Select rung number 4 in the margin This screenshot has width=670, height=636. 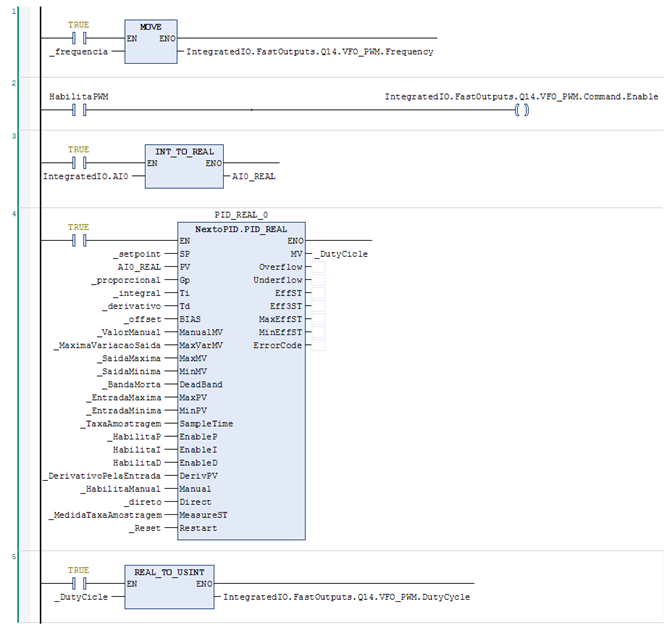coord(13,215)
